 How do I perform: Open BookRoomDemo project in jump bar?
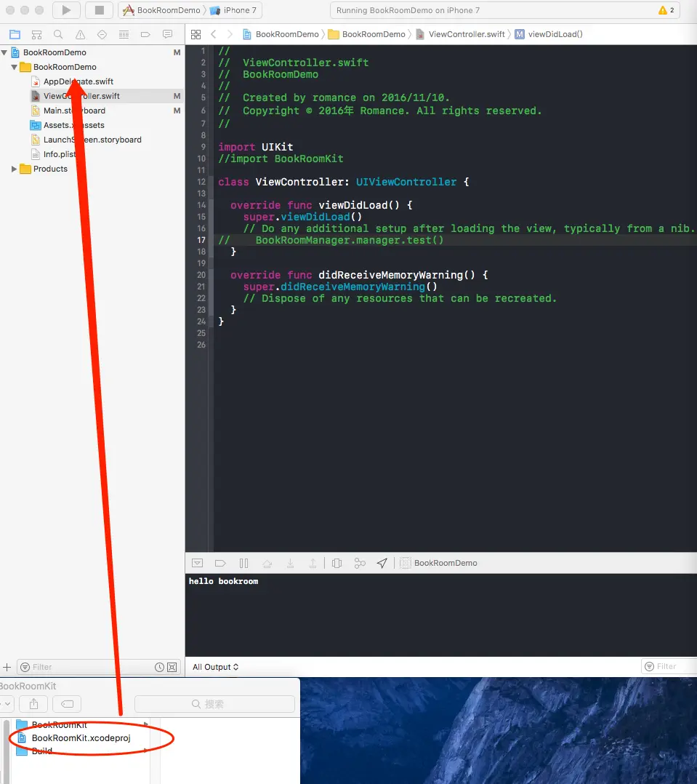click(281, 34)
